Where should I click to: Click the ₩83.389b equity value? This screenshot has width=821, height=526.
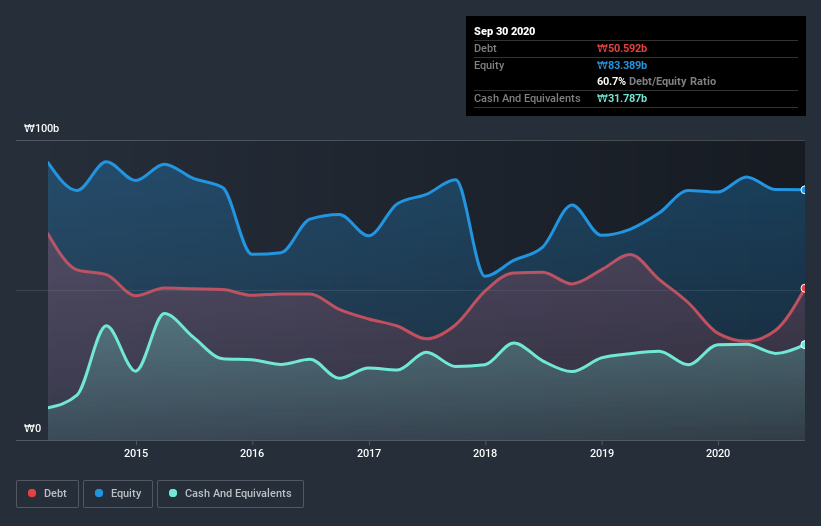[x=622, y=65]
